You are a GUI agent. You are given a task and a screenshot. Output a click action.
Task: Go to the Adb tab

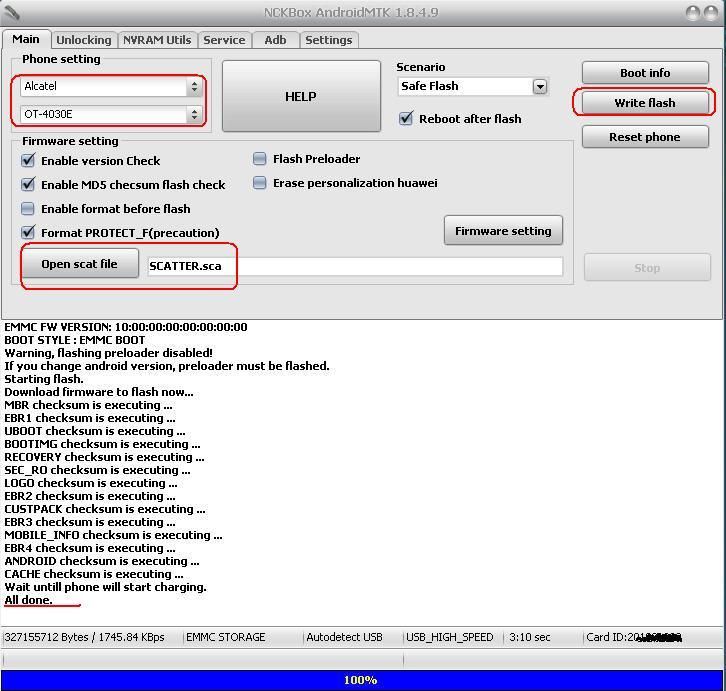tap(275, 40)
